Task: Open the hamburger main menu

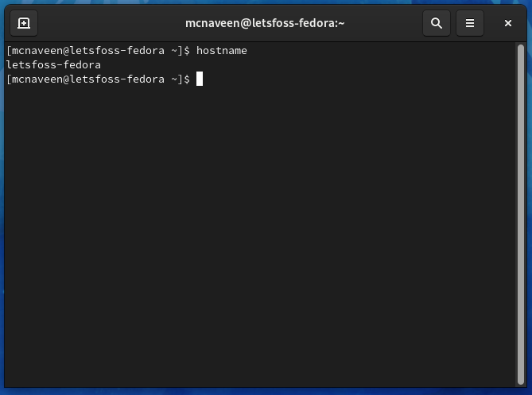Action: [469, 23]
